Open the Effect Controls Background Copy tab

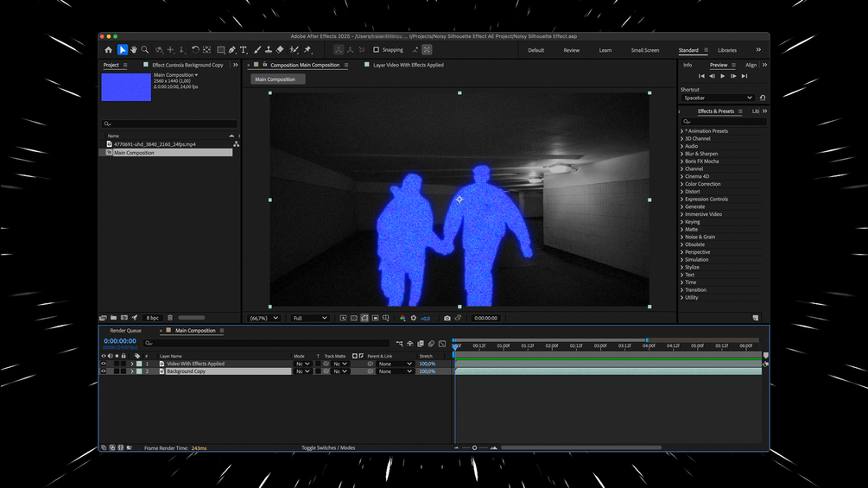pyautogui.click(x=187, y=66)
